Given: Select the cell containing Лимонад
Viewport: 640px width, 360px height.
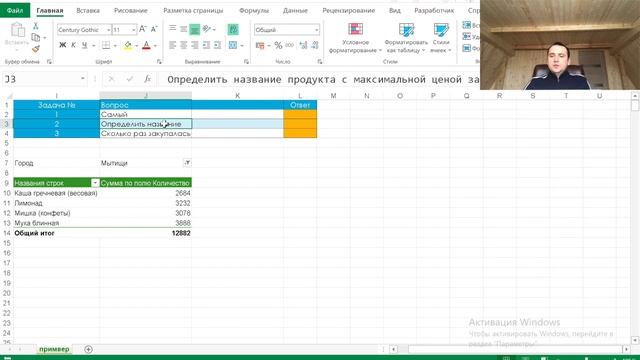Looking at the screenshot, I should click(56, 203).
